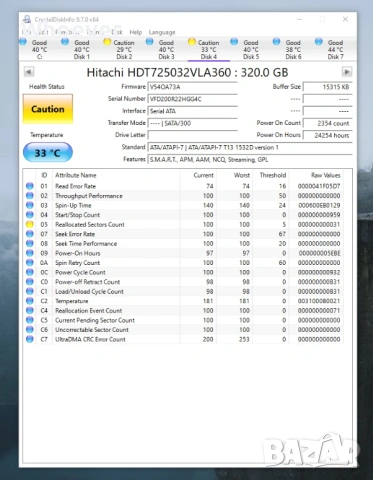Click status orb for Spin-Up Time
This screenshot has height=480, width=373.
[x=30, y=205]
